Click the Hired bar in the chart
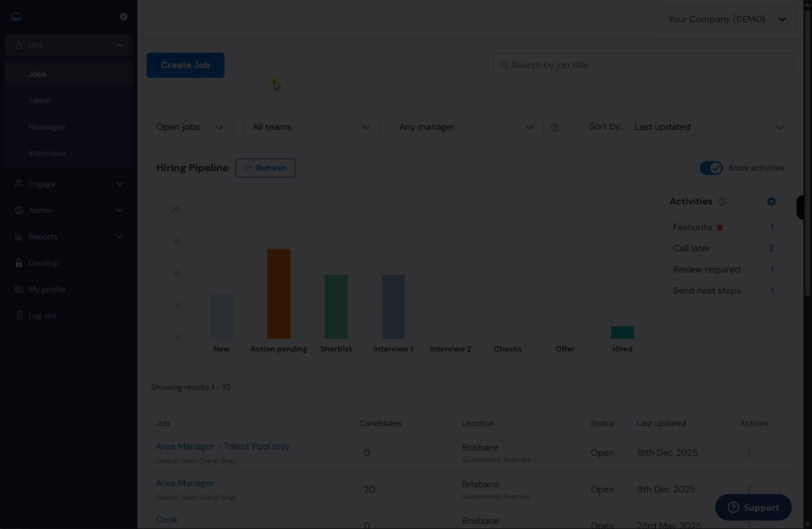Viewport: 812px width, 529px height. tap(622, 333)
